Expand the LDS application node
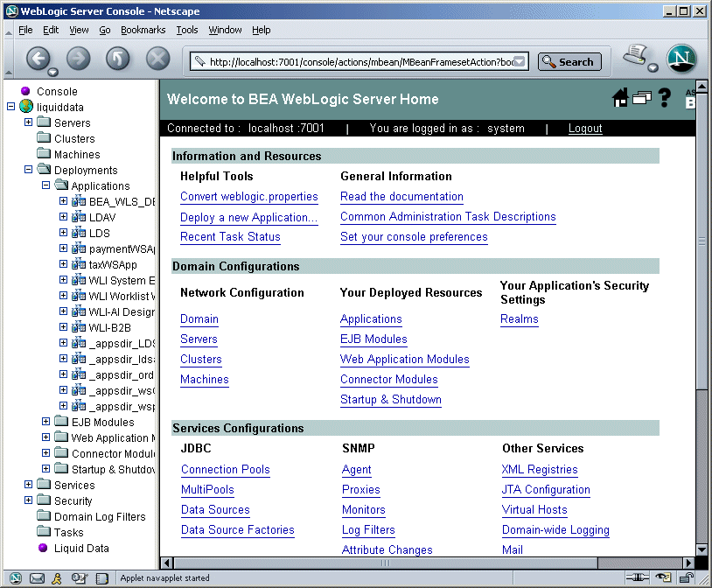This screenshot has width=712, height=588. (64, 233)
